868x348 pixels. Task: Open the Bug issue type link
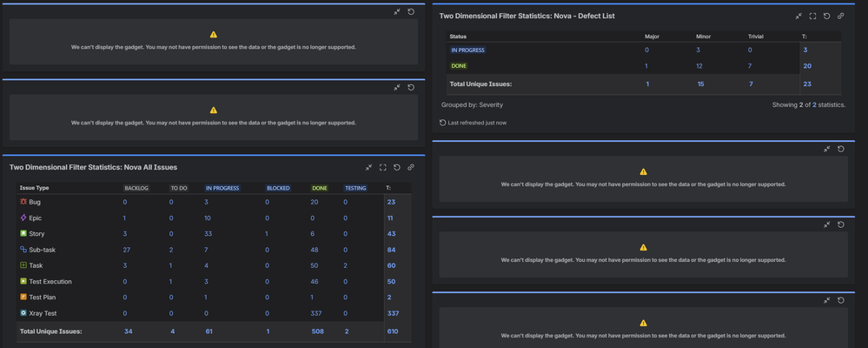pos(35,202)
